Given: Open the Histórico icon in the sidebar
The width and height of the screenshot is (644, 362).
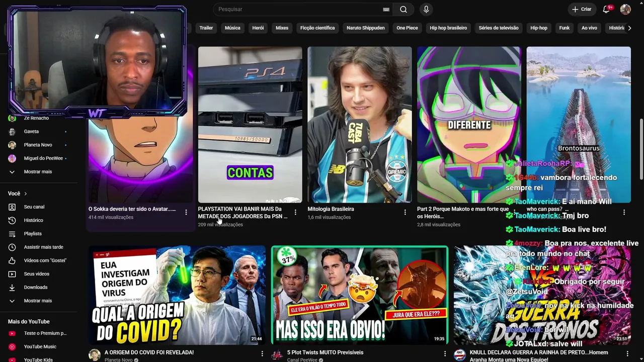Looking at the screenshot, I should [x=12, y=220].
